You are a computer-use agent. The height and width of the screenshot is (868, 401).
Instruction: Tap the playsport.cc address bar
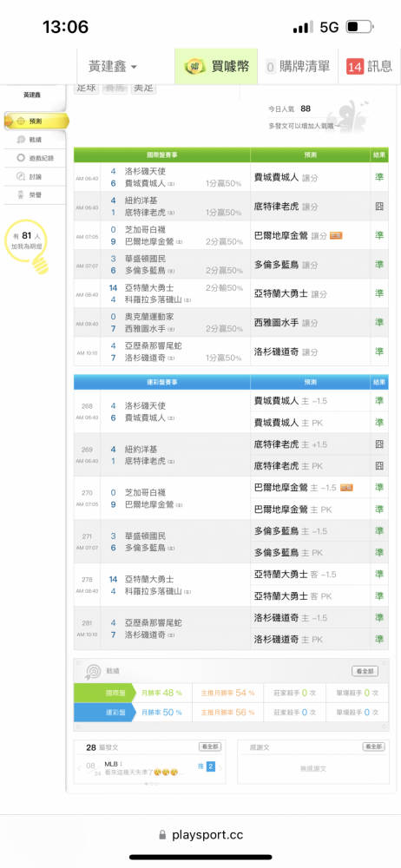(x=200, y=834)
